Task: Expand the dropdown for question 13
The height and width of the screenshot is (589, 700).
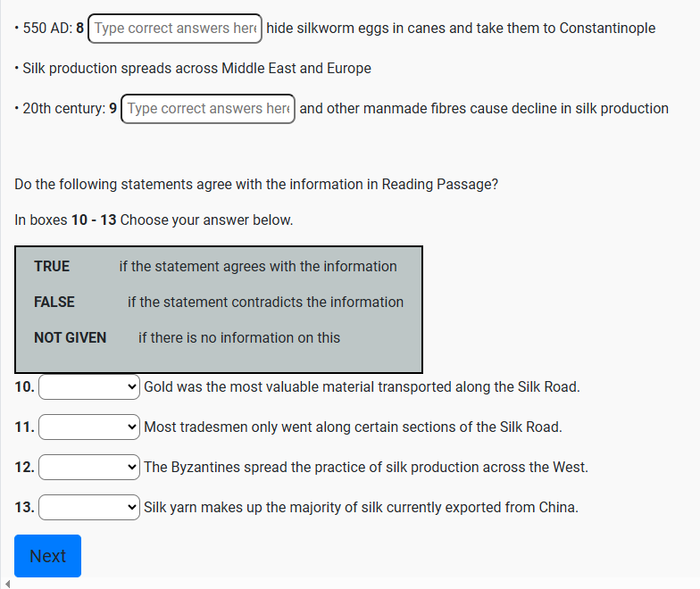Action: point(89,508)
